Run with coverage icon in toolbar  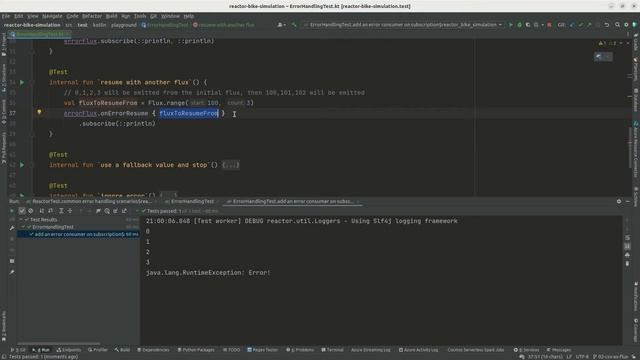tap(528, 25)
